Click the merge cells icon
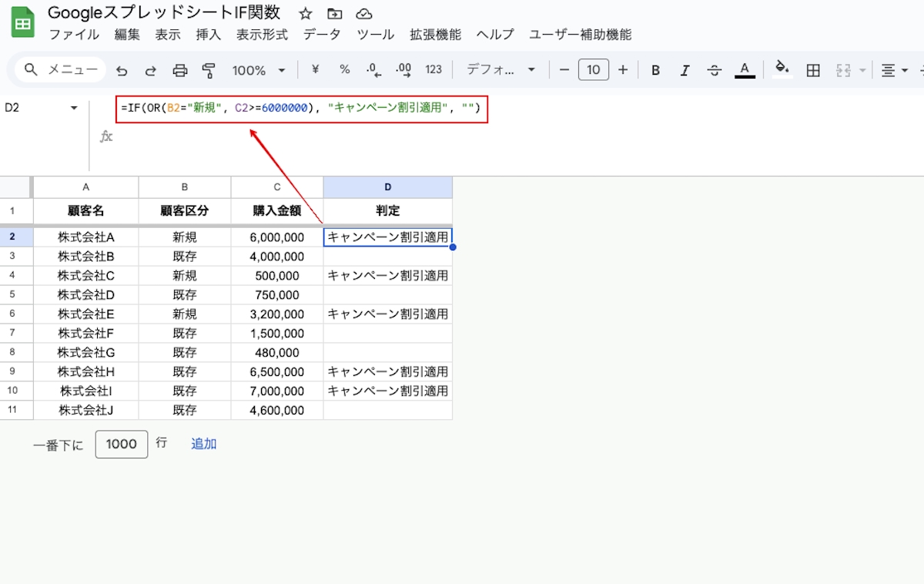Viewport: 924px width, 584px height. (x=843, y=70)
